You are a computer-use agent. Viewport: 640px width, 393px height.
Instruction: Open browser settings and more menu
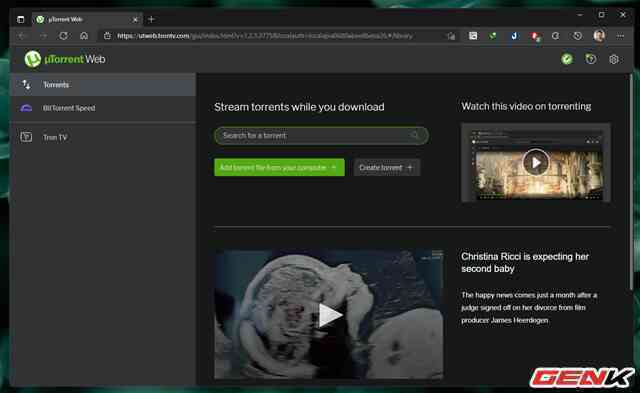[620, 36]
